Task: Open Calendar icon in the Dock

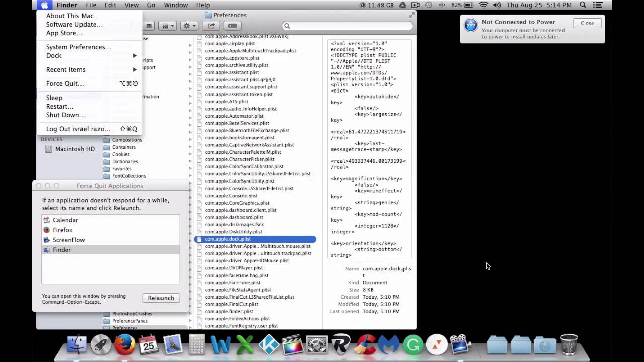Action: point(148,345)
